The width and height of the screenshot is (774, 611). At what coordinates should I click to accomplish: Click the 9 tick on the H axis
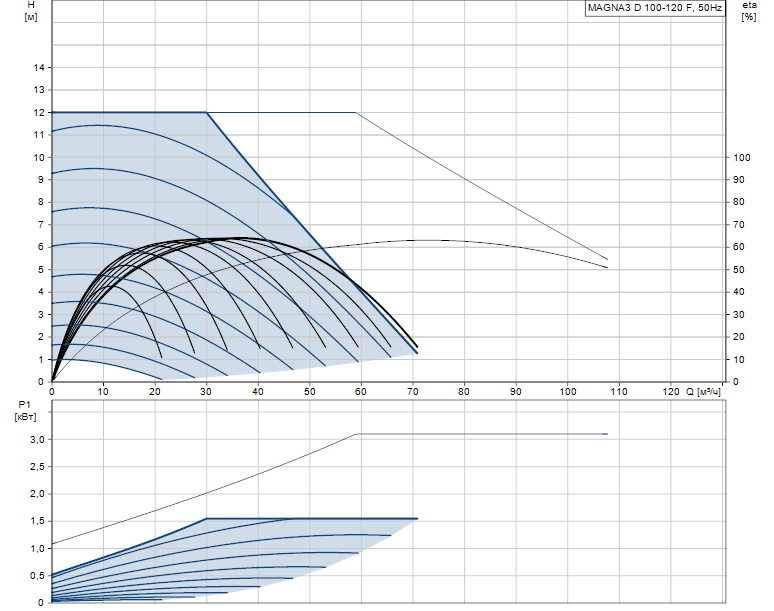click(41, 180)
